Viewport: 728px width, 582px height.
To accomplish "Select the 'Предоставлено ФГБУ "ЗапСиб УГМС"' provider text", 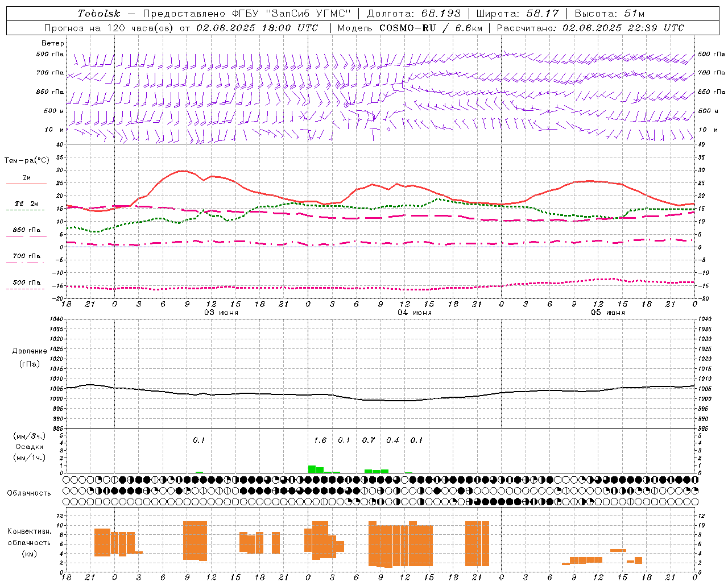I will pos(246,14).
